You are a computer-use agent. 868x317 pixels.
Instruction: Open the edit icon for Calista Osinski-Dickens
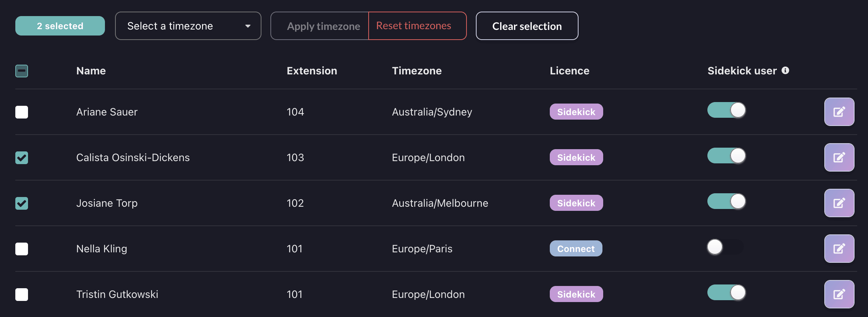point(839,157)
